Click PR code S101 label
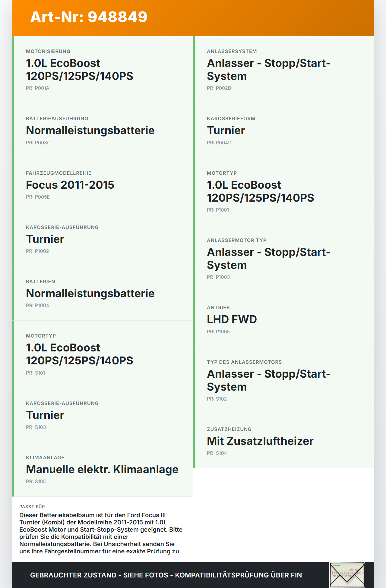Viewport: 386px width, 588px height. pyautogui.click(x=36, y=373)
